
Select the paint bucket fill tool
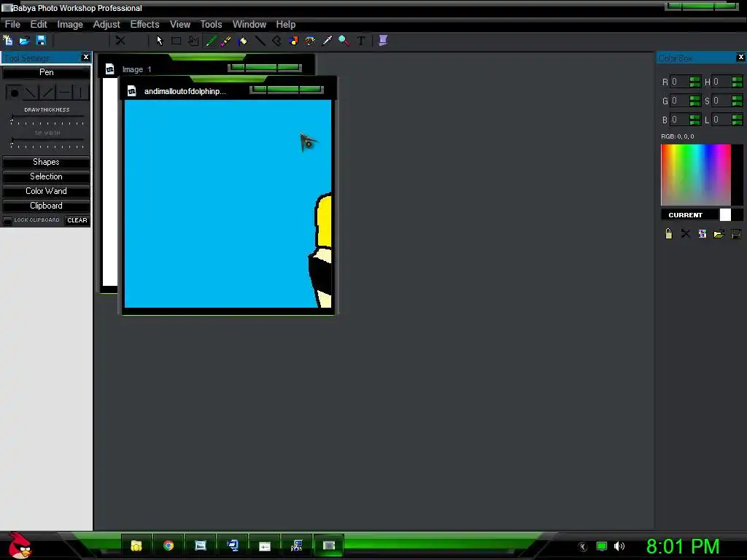(x=242, y=41)
